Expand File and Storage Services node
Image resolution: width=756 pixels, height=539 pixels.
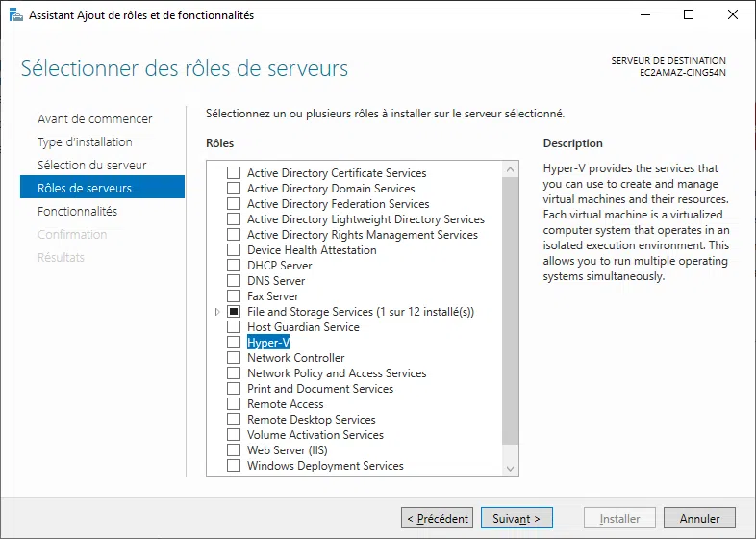(x=217, y=312)
